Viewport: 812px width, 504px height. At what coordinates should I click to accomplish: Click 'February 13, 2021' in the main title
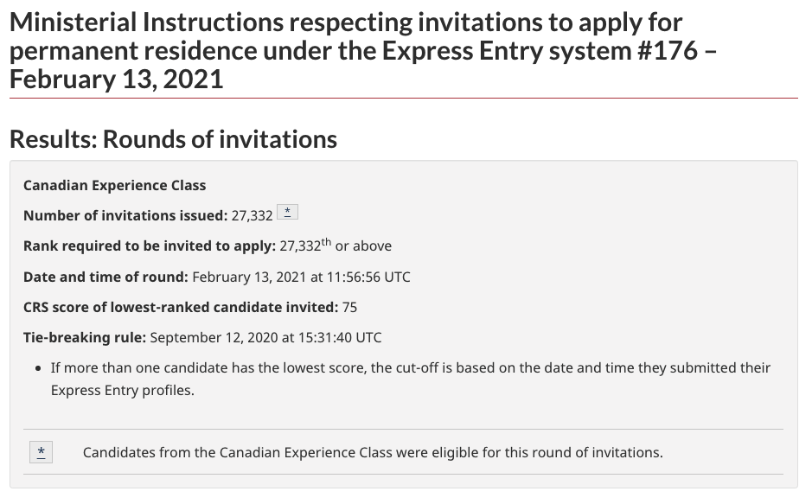click(116, 80)
